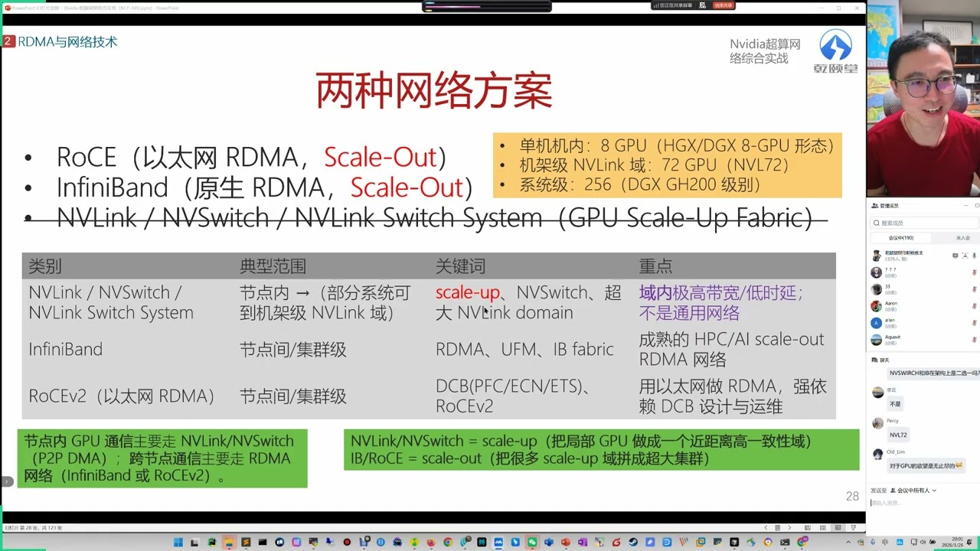Go to previous slide via status bar arrow
The width and height of the screenshot is (980, 551).
766,527
